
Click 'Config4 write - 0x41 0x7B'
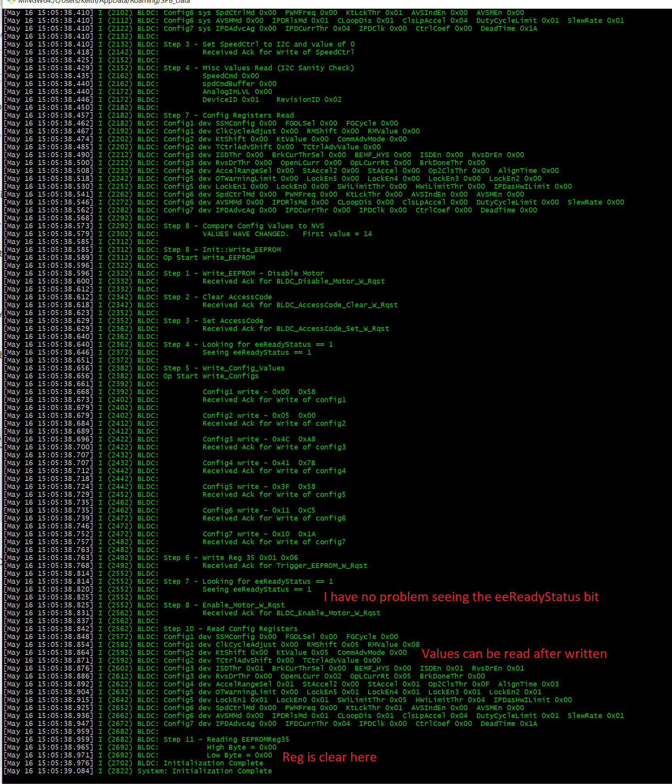[259, 463]
